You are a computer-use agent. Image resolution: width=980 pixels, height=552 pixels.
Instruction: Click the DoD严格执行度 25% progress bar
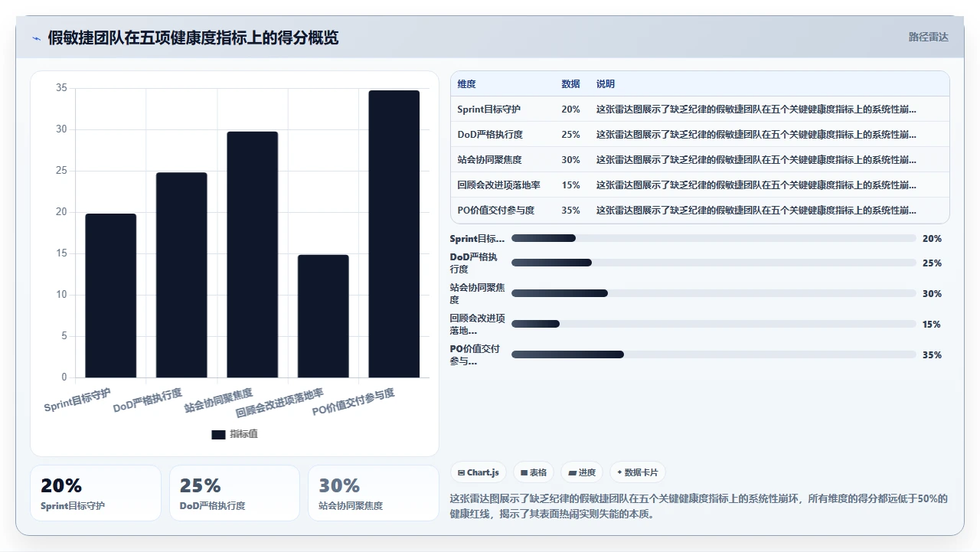(x=714, y=263)
